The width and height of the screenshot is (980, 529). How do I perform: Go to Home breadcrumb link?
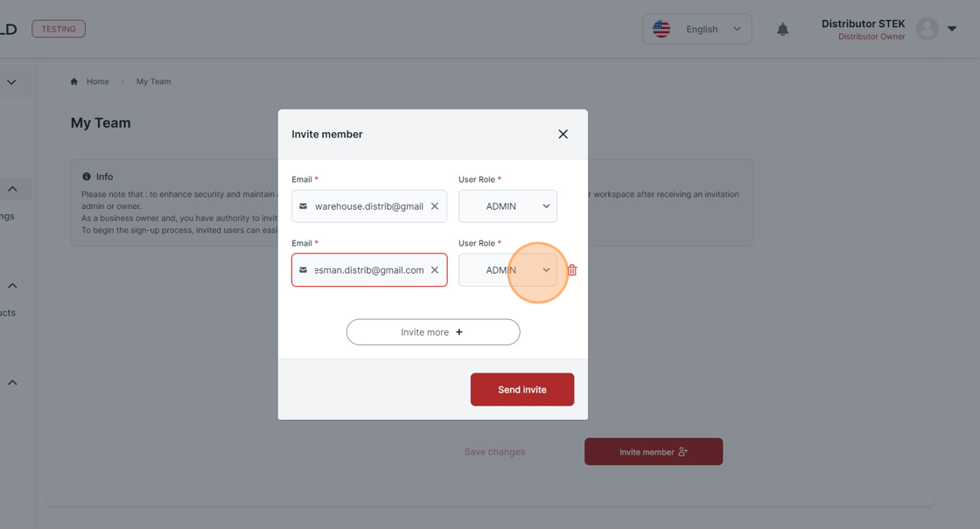coord(97,81)
